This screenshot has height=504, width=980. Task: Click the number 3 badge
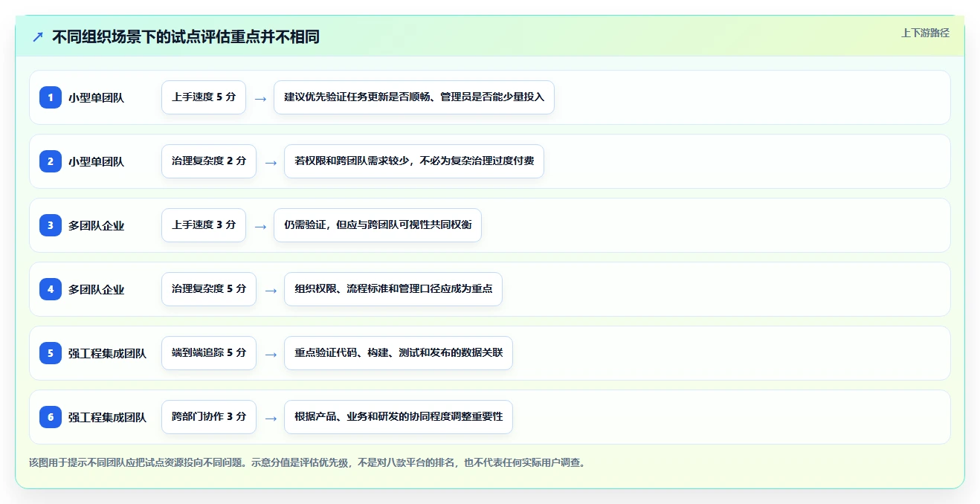[x=51, y=225]
